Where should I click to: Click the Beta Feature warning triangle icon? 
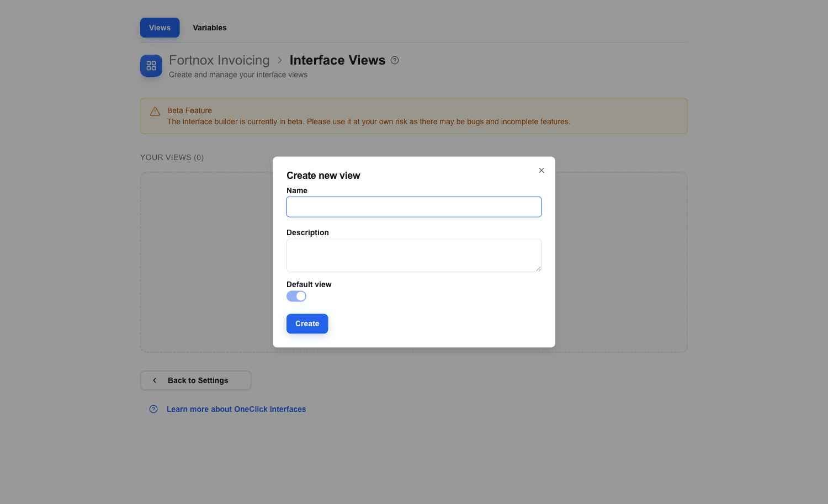tap(155, 112)
